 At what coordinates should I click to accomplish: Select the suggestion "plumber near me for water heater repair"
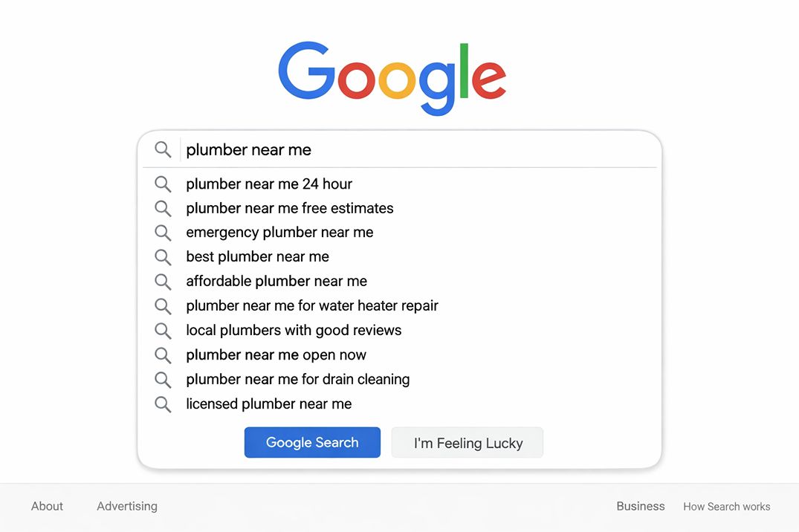point(312,306)
